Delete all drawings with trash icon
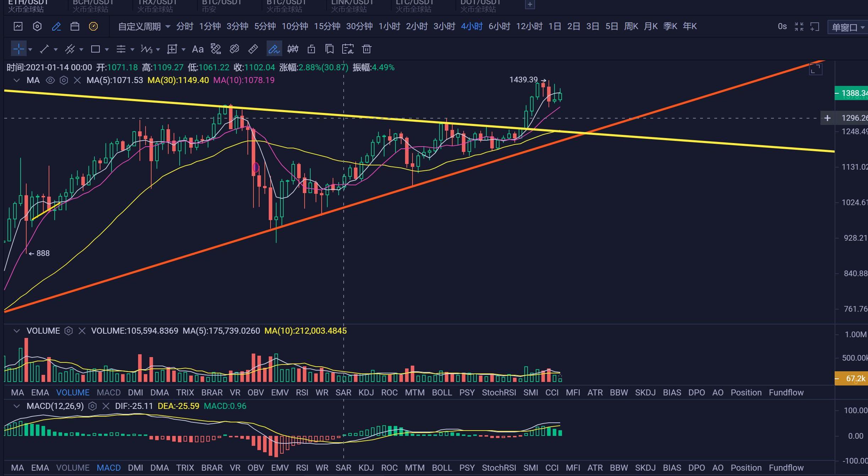Image resolution: width=868 pixels, height=476 pixels. click(366, 49)
